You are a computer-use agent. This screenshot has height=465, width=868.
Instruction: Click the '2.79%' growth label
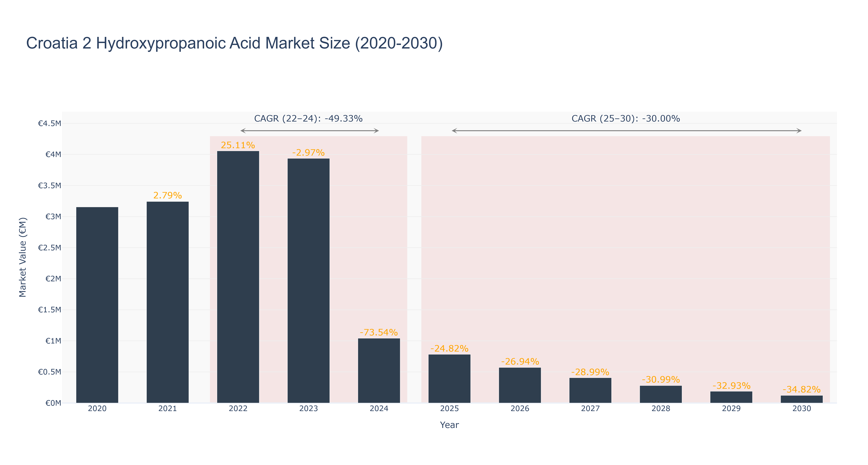pos(167,195)
